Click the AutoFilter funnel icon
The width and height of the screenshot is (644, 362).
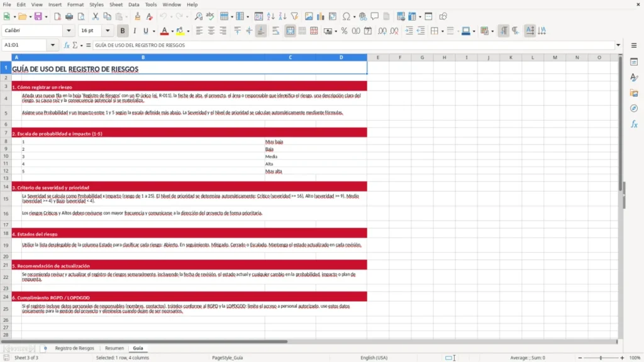click(x=294, y=16)
